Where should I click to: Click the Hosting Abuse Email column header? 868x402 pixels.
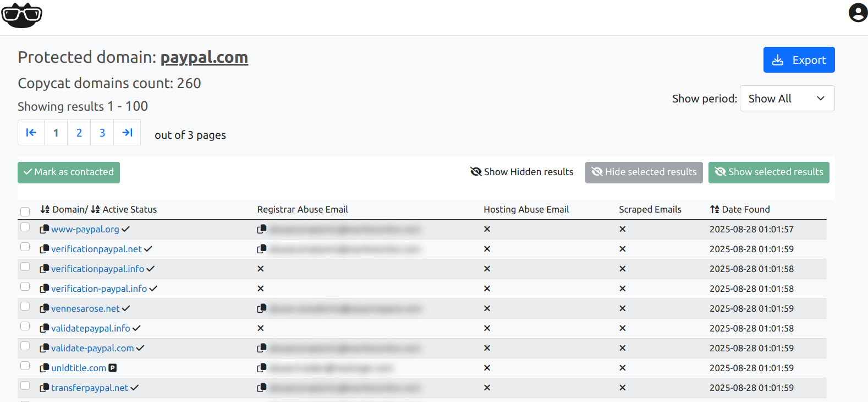coord(526,209)
